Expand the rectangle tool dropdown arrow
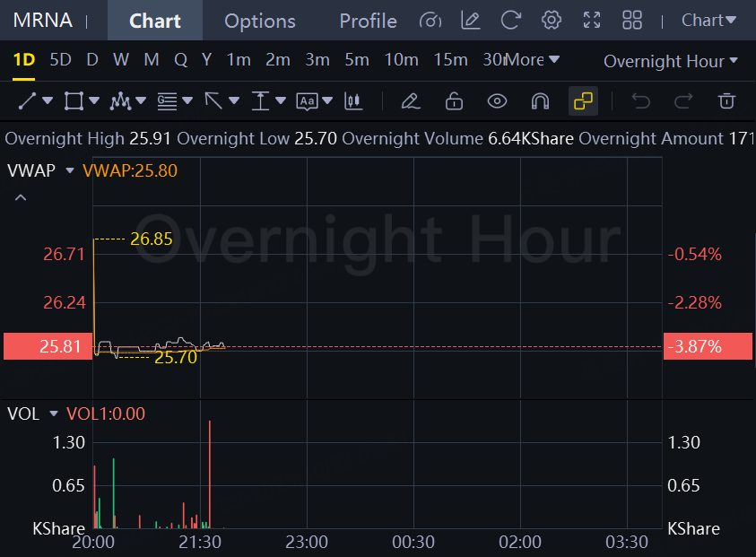This screenshot has width=756, height=557. pos(94,100)
